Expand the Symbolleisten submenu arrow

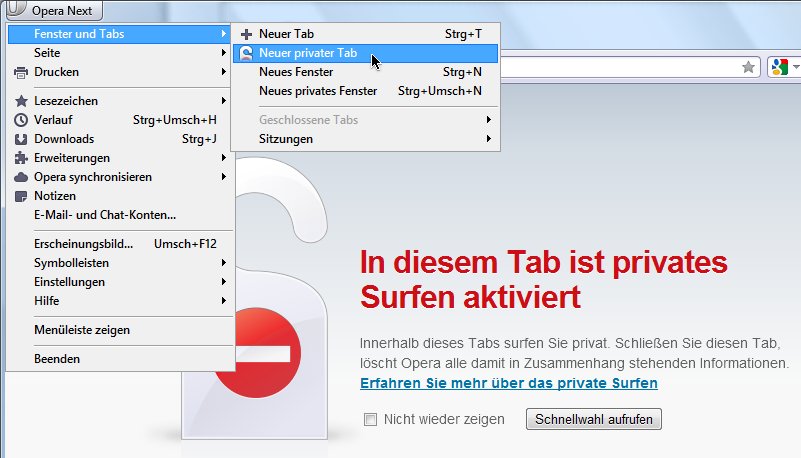coord(224,262)
